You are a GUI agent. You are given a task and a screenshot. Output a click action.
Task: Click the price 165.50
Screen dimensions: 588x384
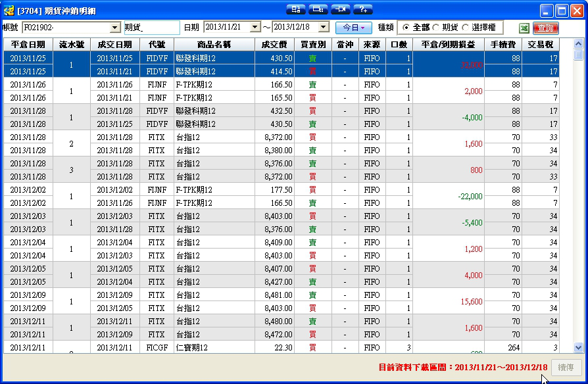coord(282,98)
